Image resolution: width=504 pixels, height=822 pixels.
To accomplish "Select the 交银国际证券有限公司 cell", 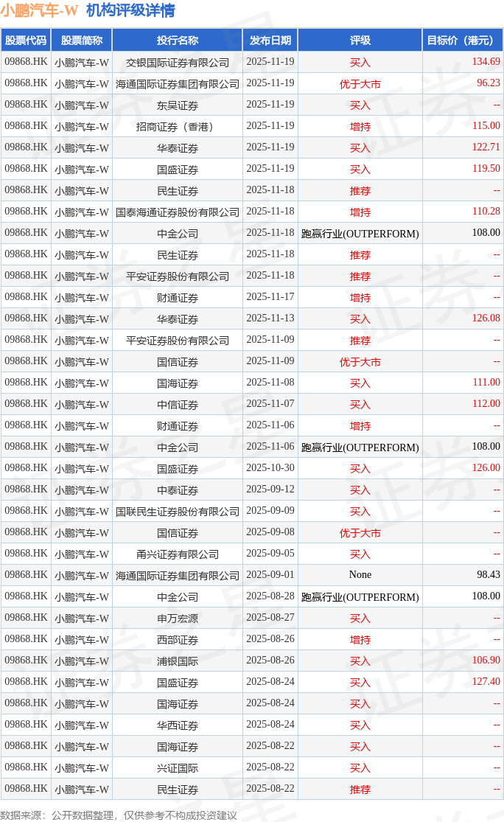I will pyautogui.click(x=178, y=63).
